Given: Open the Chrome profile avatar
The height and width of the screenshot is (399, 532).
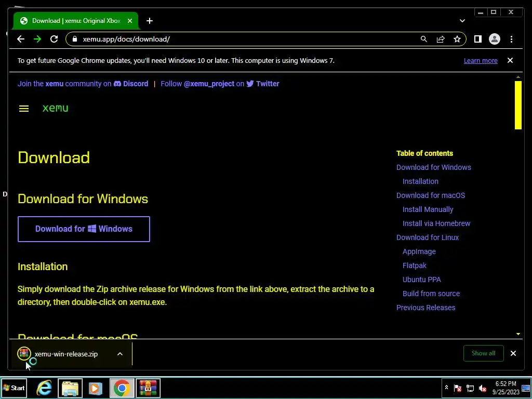Looking at the screenshot, I should (x=495, y=39).
